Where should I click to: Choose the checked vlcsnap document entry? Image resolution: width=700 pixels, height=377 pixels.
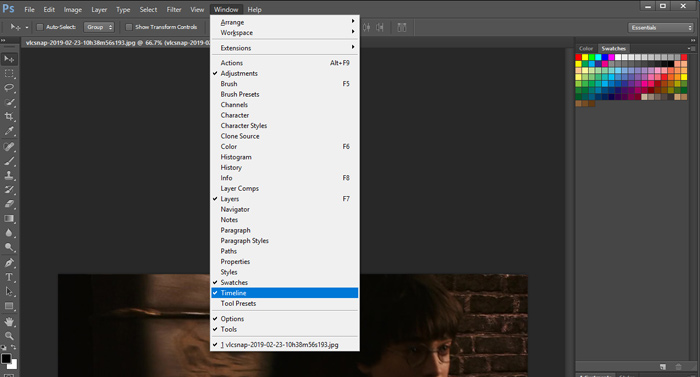point(284,345)
